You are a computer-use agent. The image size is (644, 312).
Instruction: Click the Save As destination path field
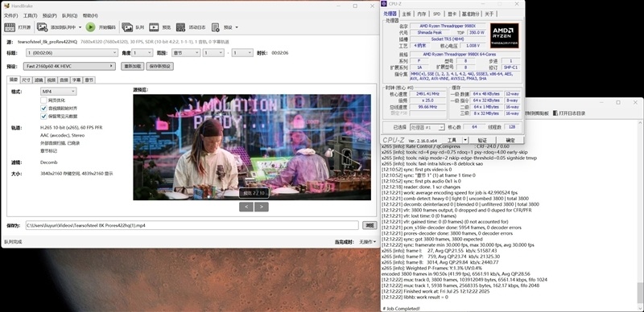tap(192, 225)
